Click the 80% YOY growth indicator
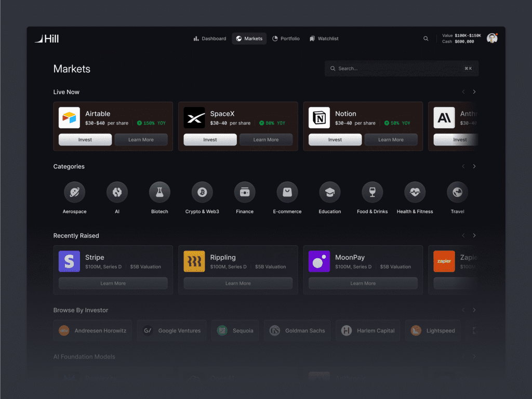The image size is (532, 399). tap(272, 123)
